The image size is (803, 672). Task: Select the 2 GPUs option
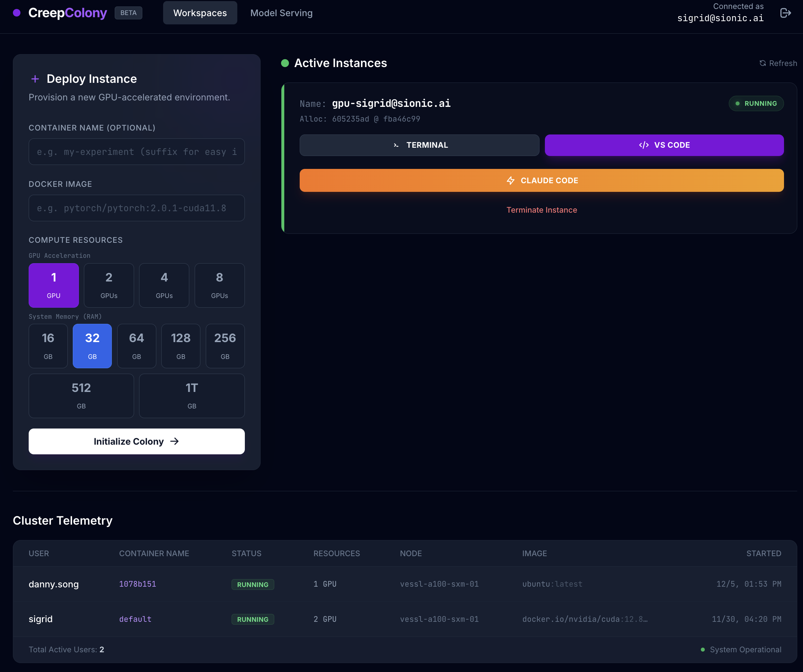pyautogui.click(x=109, y=285)
